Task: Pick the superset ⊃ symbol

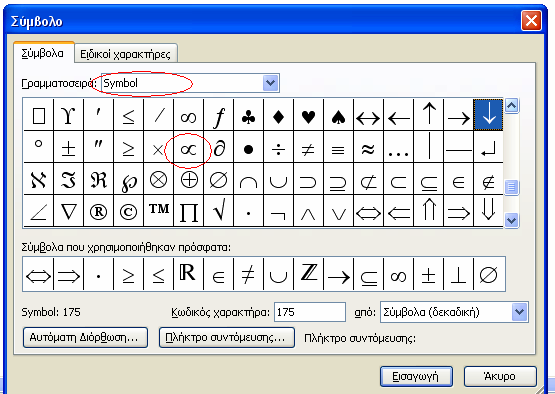Action: (x=309, y=179)
